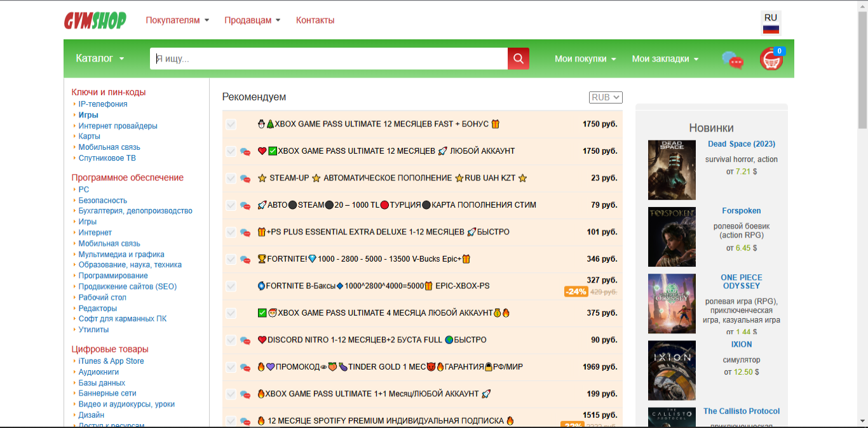Click chat icon on DISCORD NITRO row
Image resolution: width=868 pixels, height=428 pixels.
point(245,340)
